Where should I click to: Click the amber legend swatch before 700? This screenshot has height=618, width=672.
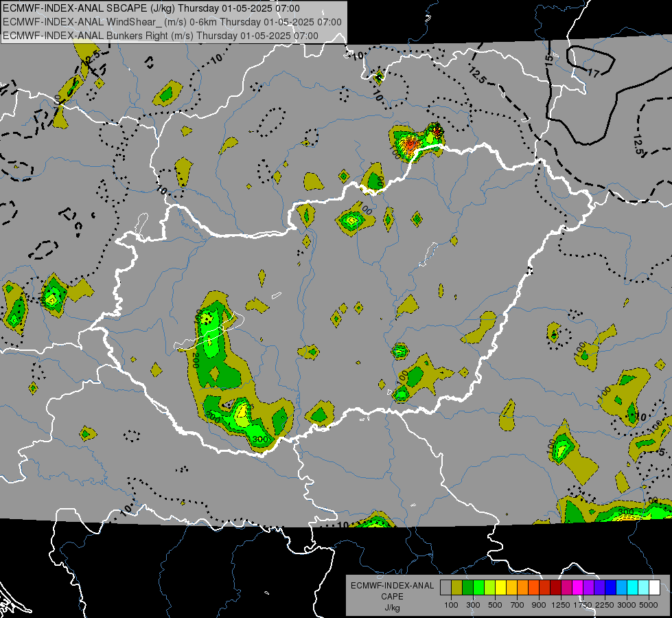[511, 588]
